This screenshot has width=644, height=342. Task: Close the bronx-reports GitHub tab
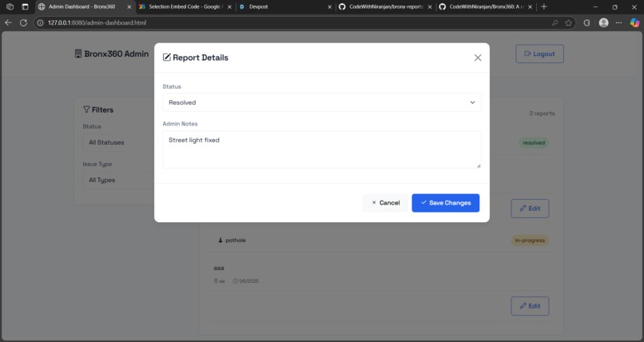(430, 7)
